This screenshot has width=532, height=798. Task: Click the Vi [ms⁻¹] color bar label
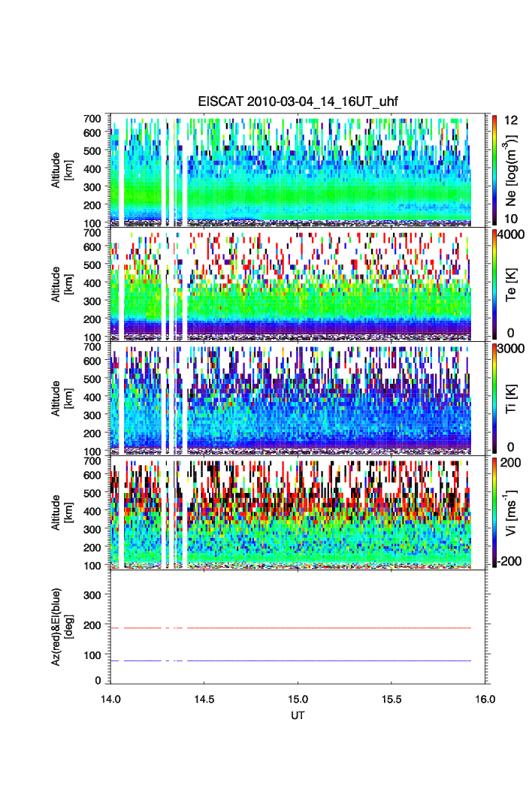point(512,512)
